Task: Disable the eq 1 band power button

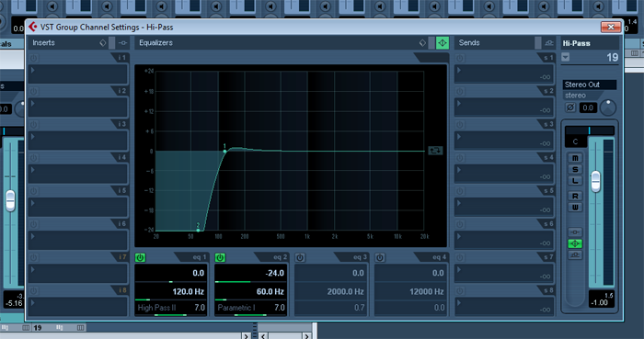Action: (140, 257)
